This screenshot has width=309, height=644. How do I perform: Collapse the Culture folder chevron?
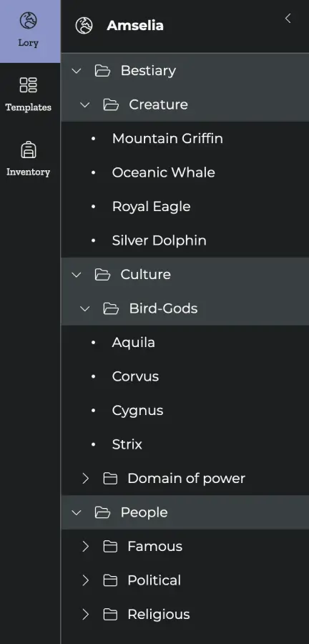[x=77, y=275]
